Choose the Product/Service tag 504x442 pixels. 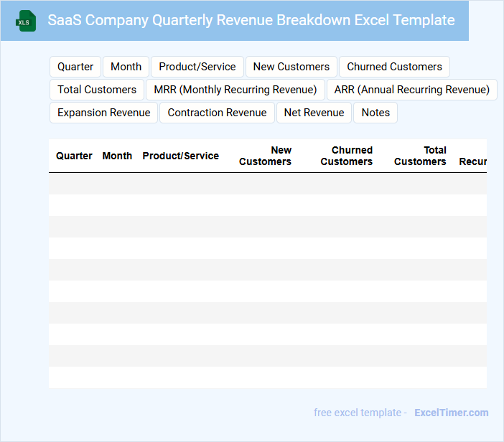[x=197, y=67]
